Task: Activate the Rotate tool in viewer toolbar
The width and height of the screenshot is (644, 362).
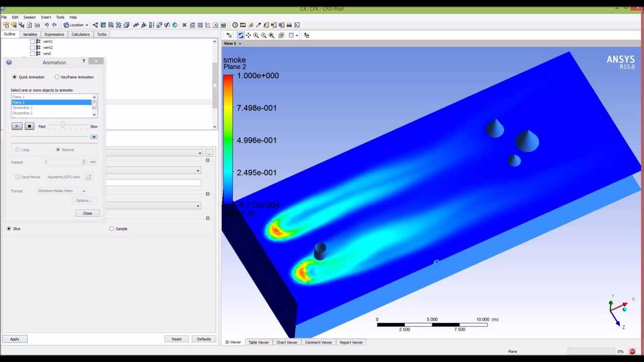Action: pos(240,35)
